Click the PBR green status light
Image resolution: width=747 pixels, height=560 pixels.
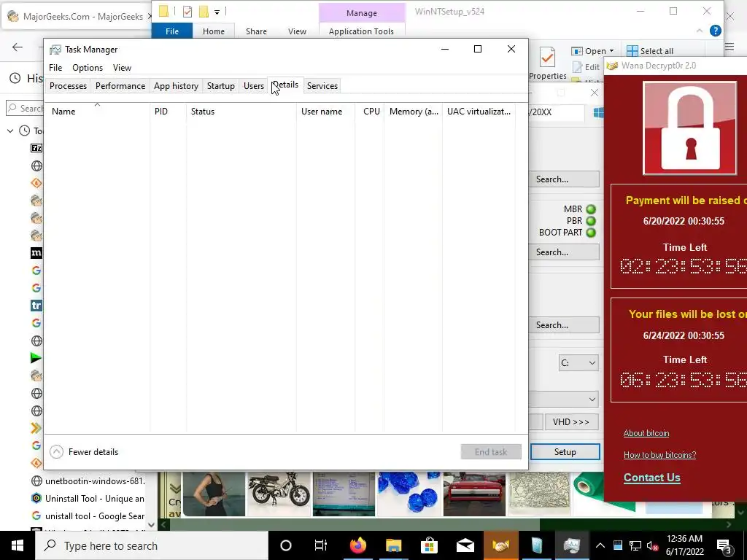(x=591, y=221)
